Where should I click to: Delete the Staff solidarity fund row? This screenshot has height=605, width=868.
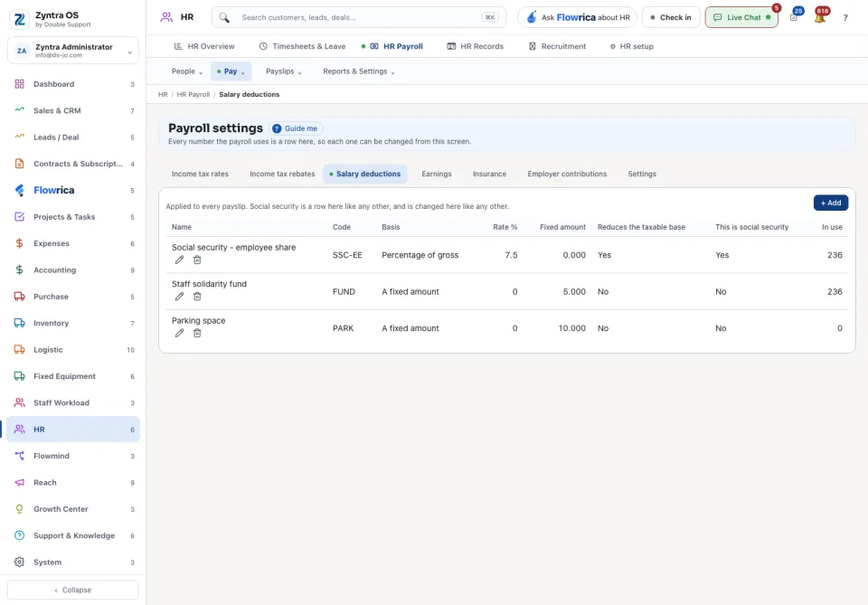tap(197, 296)
